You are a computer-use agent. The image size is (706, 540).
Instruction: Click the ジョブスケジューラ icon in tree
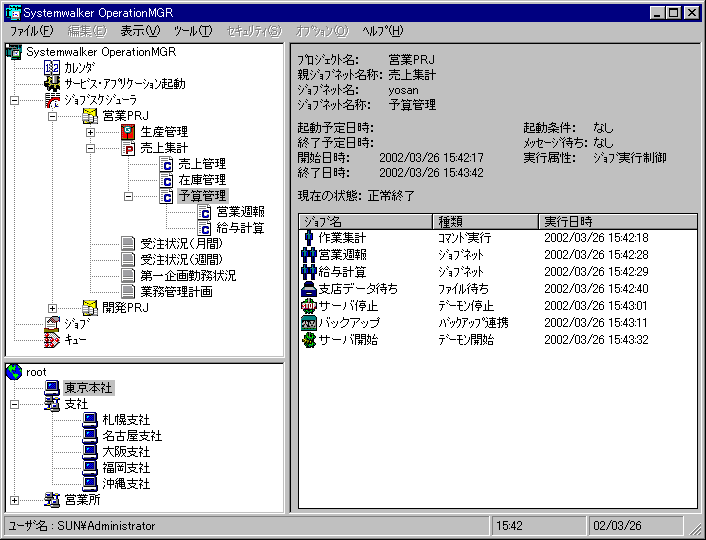pos(52,100)
